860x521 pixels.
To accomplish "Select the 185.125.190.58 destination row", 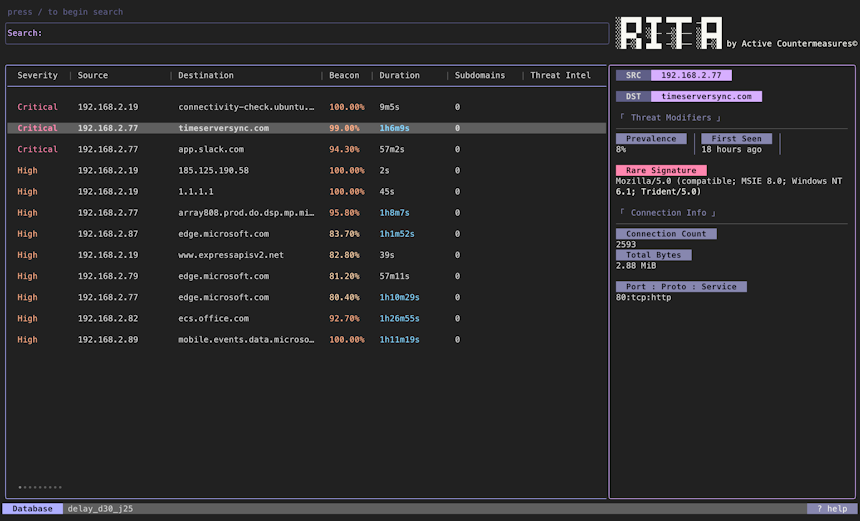I will point(307,171).
